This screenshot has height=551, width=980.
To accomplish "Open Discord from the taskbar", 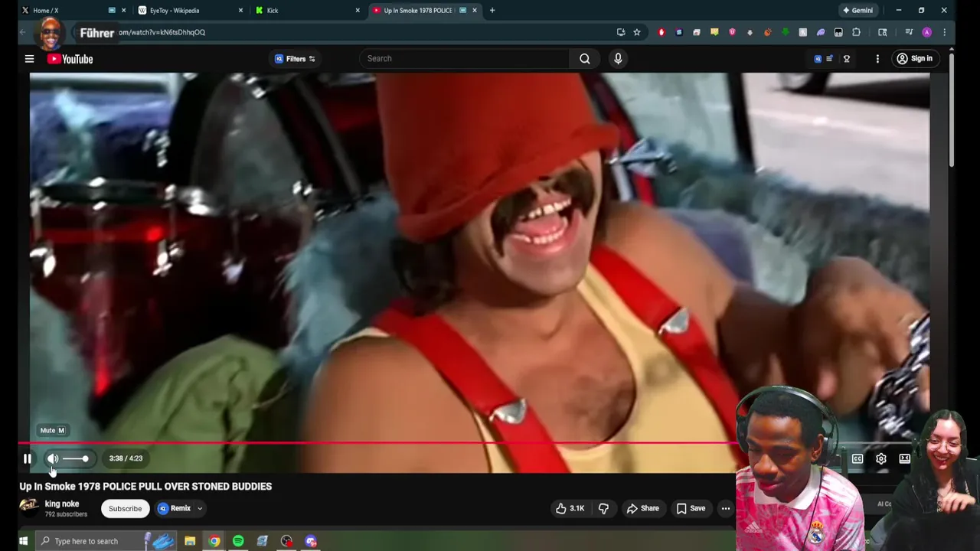I will [x=311, y=541].
